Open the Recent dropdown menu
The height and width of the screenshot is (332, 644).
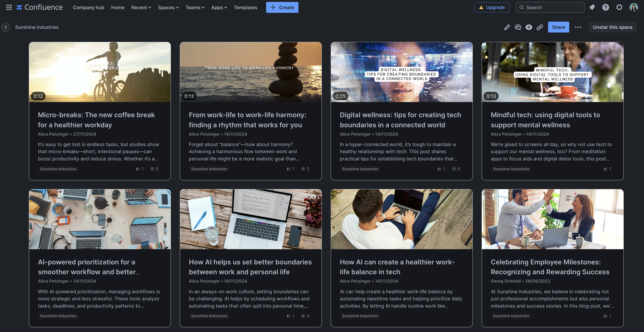pyautogui.click(x=141, y=7)
